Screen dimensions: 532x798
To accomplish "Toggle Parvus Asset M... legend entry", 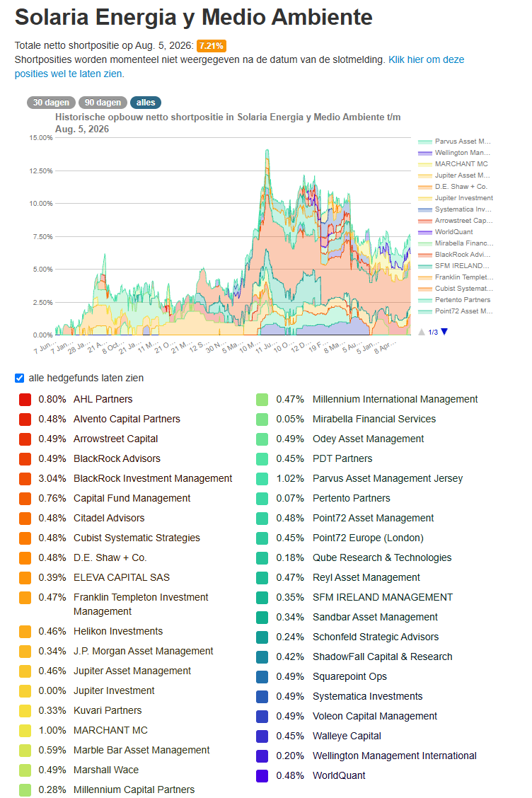I will point(454,141).
